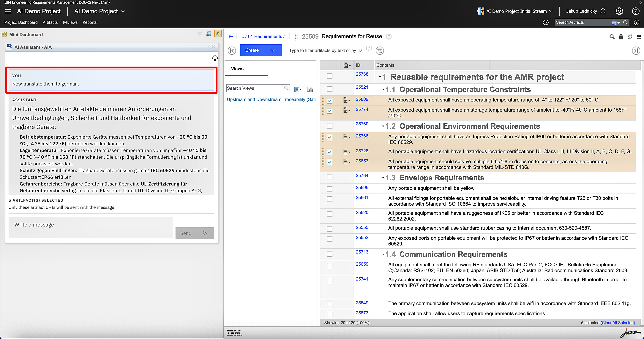Uncheck the checkbox for artifact 25809
This screenshot has width=644, height=339.
(x=329, y=101)
